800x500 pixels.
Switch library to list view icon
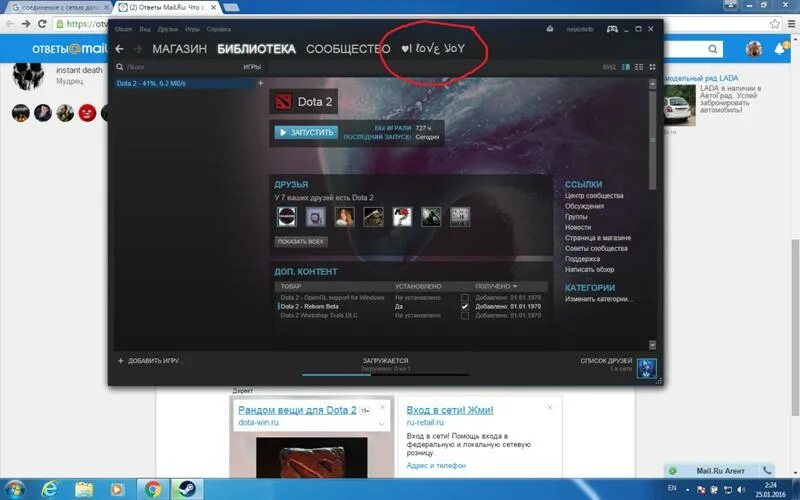tap(639, 67)
